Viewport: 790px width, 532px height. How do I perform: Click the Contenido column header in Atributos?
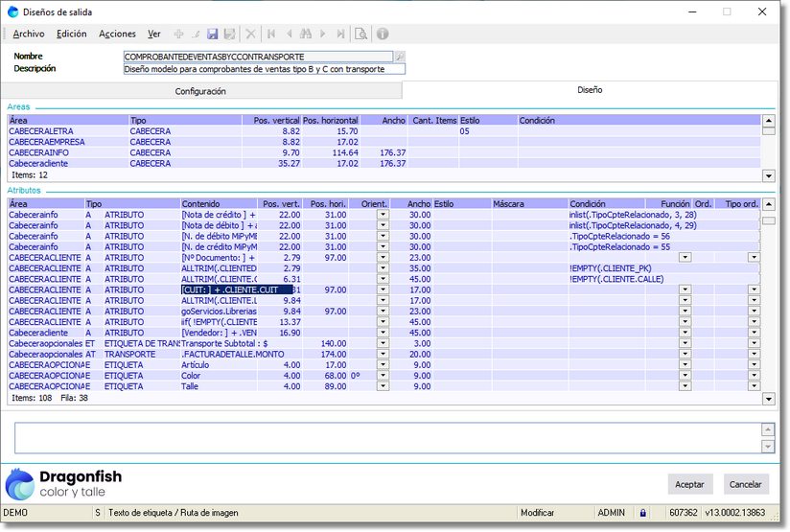coord(219,204)
